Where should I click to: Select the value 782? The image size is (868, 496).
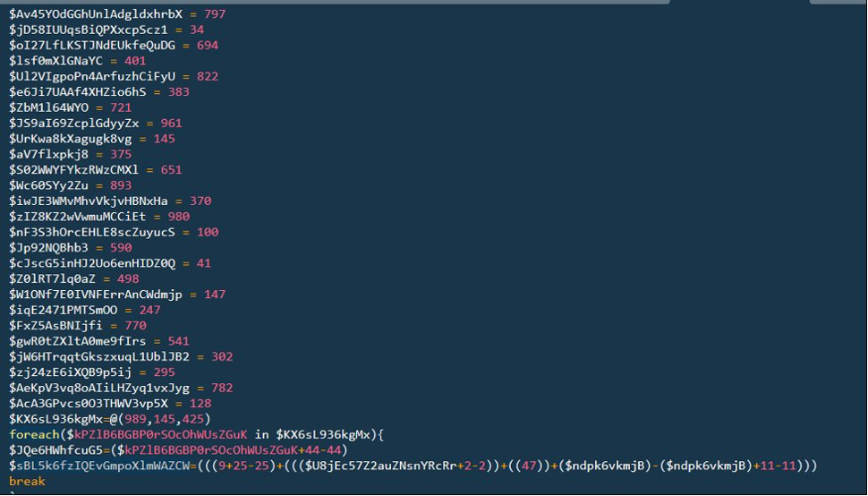[x=222, y=388]
